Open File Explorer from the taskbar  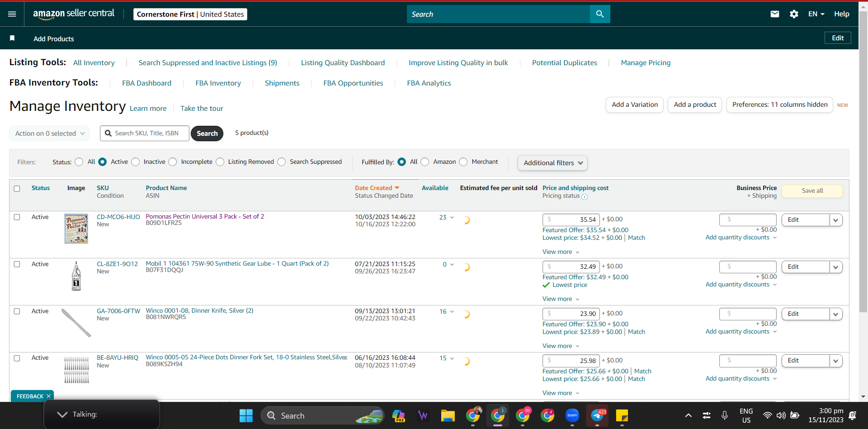click(448, 415)
